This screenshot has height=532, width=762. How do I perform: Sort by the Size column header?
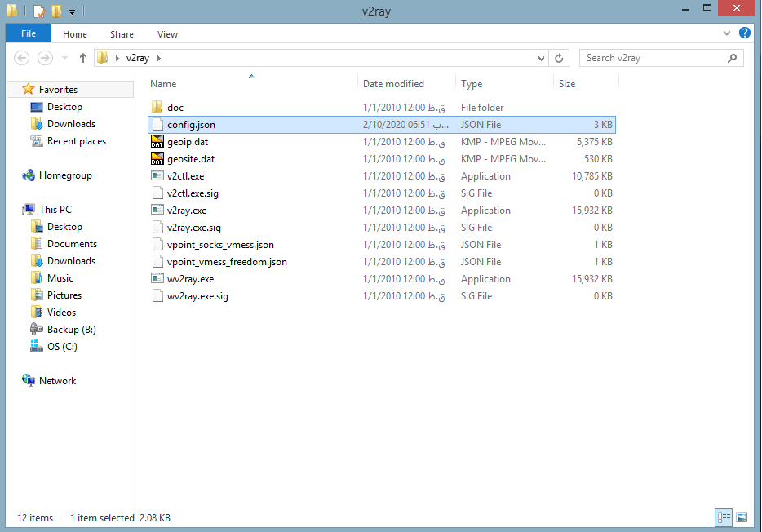[x=567, y=84]
